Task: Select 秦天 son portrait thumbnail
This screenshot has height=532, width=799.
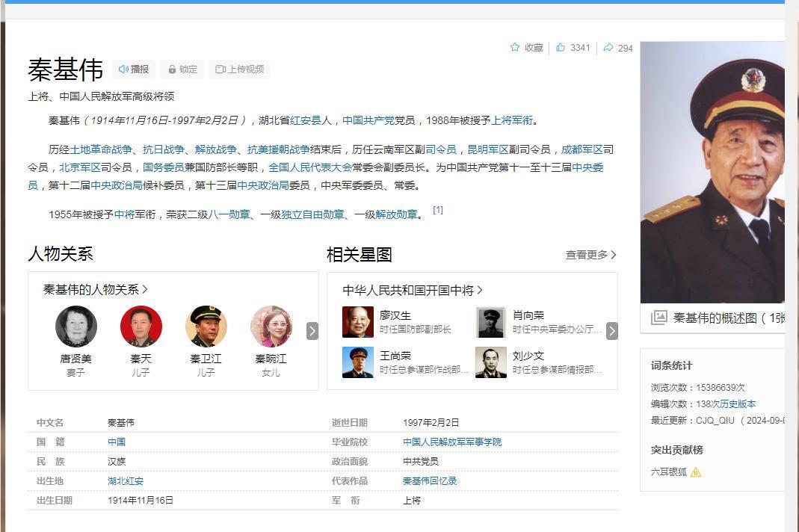Action: [141, 327]
